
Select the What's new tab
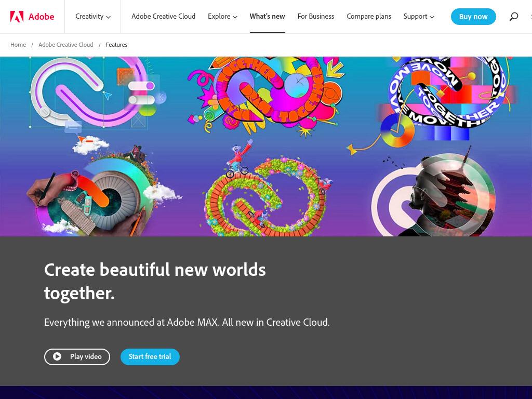268,16
